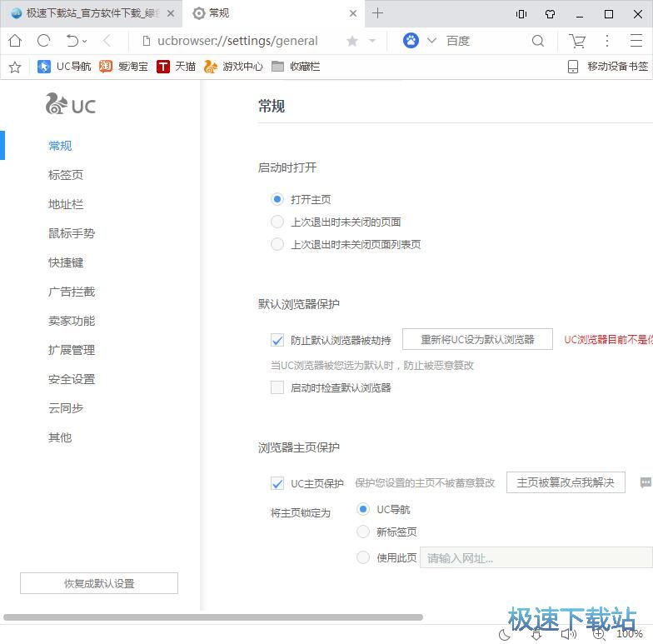
Task: Close the 极速下载站 tab
Action: coord(170,13)
